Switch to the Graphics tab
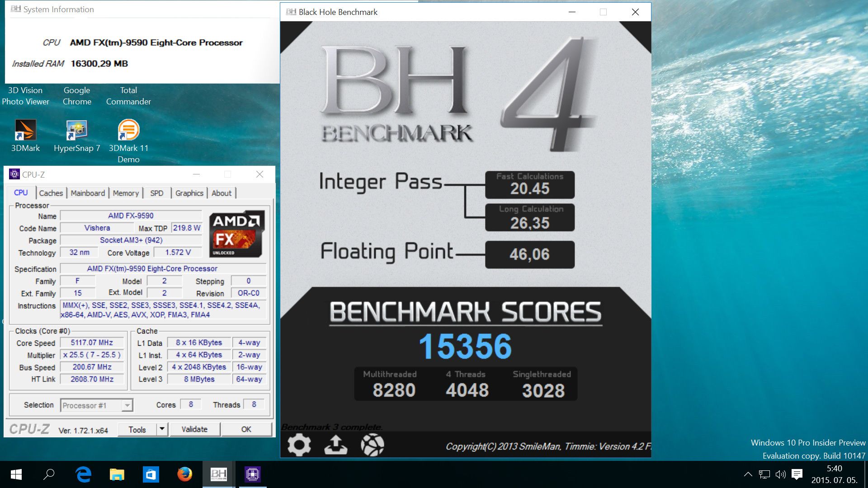The image size is (868, 488). (189, 193)
